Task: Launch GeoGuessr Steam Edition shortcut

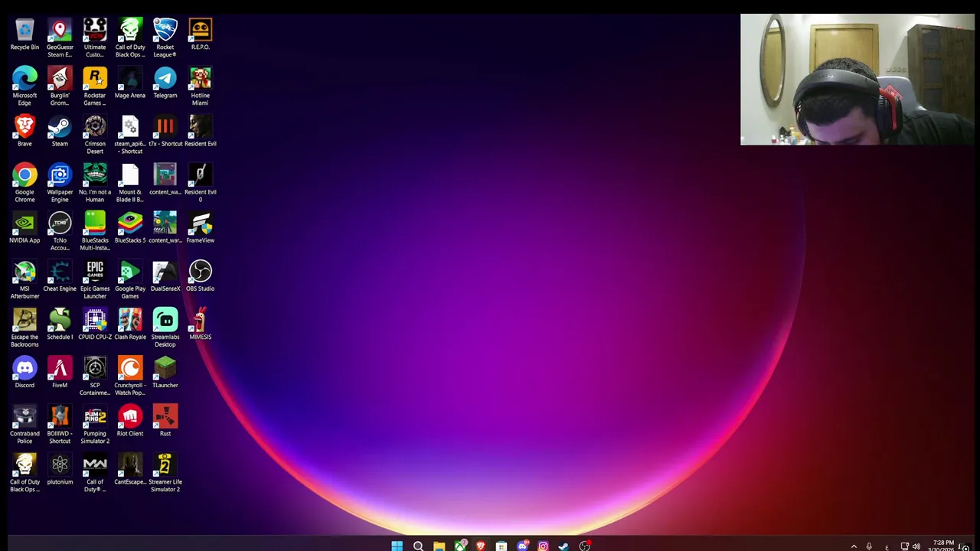Action: point(60,38)
